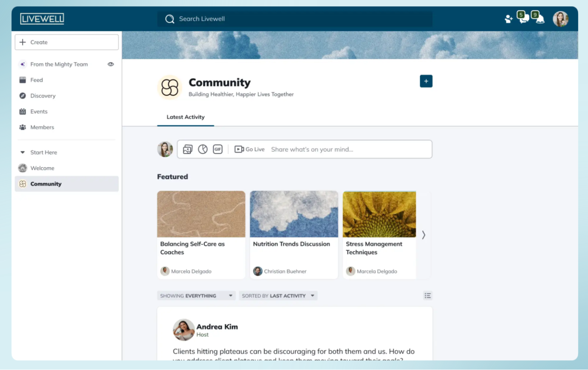Image resolution: width=588 pixels, height=370 pixels.
Task: Click the add photo icon in composer
Action: click(187, 149)
